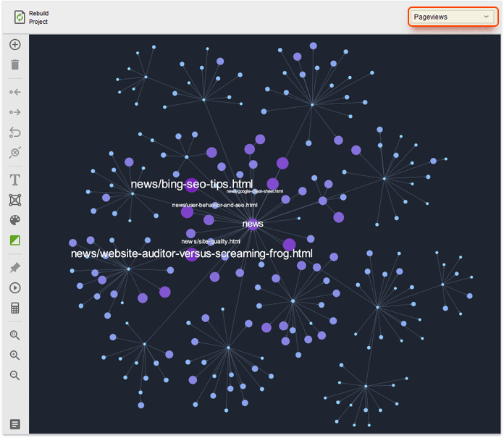The image size is (504, 438).
Task: Click the outgoing links arrow icon
Action: click(x=14, y=112)
